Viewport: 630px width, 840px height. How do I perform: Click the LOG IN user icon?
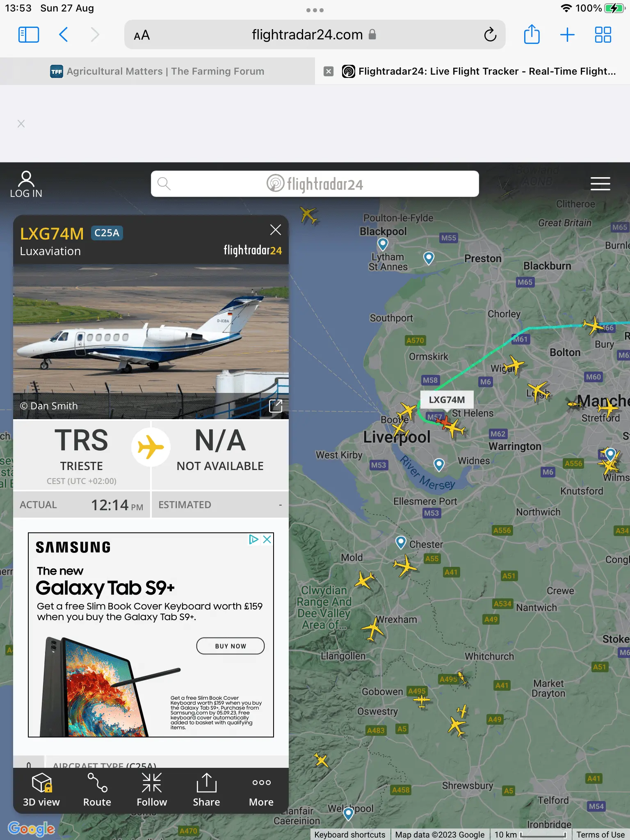pos(26,184)
